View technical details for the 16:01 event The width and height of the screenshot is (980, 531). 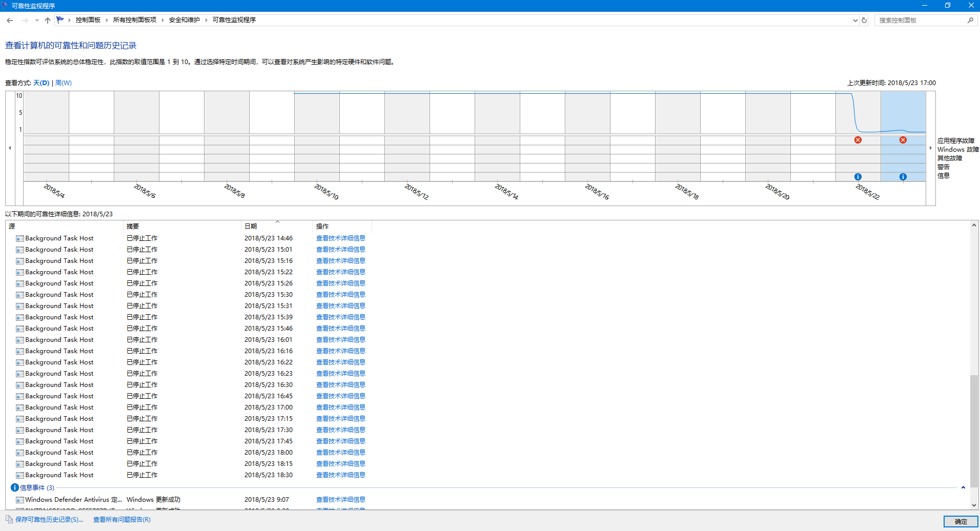click(x=341, y=340)
